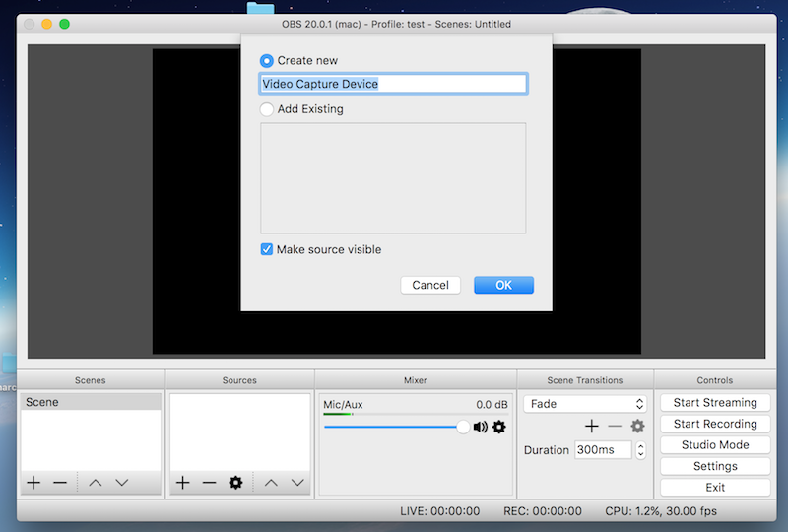Select Scene in Scenes list
Screen dimensions: 788x532
pyautogui.click(x=91, y=402)
